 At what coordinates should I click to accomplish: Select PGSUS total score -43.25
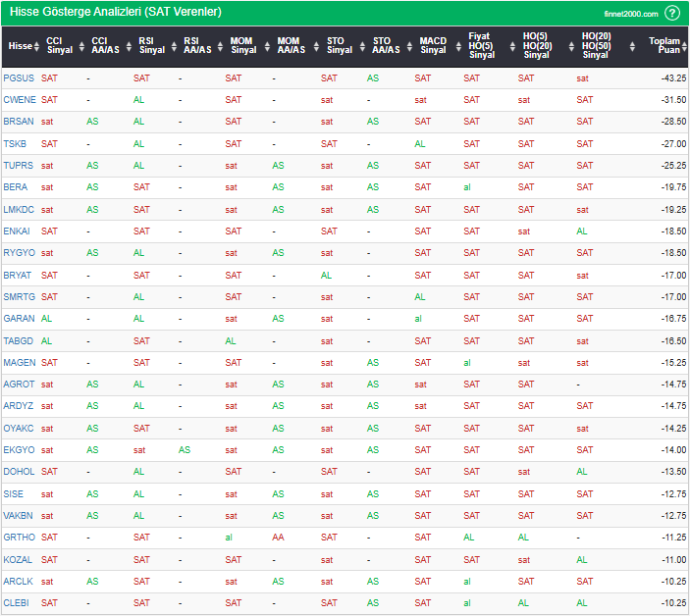[673, 78]
